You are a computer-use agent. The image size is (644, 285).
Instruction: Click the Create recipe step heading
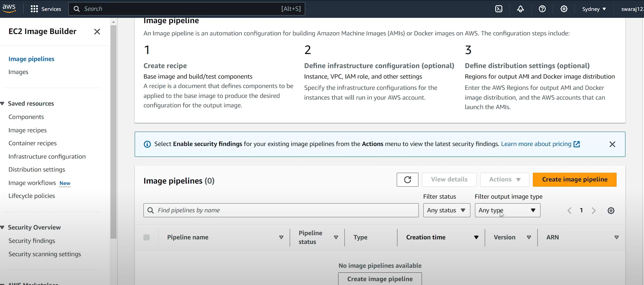165,66
